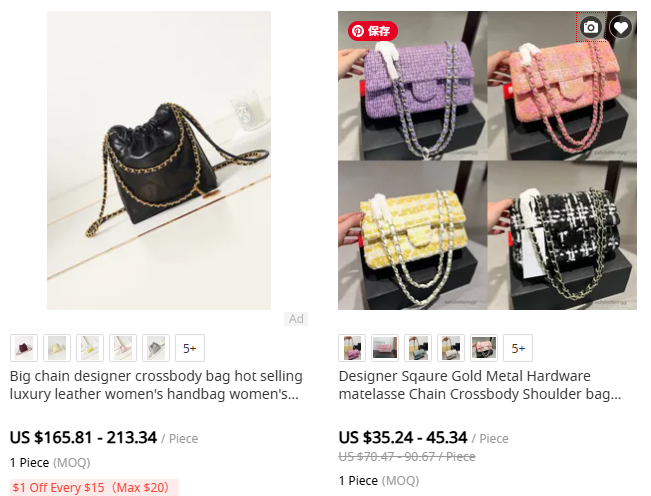This screenshot has width=651, height=496.
Task: Select the beige flap bag thumbnail
Action: coord(451,348)
